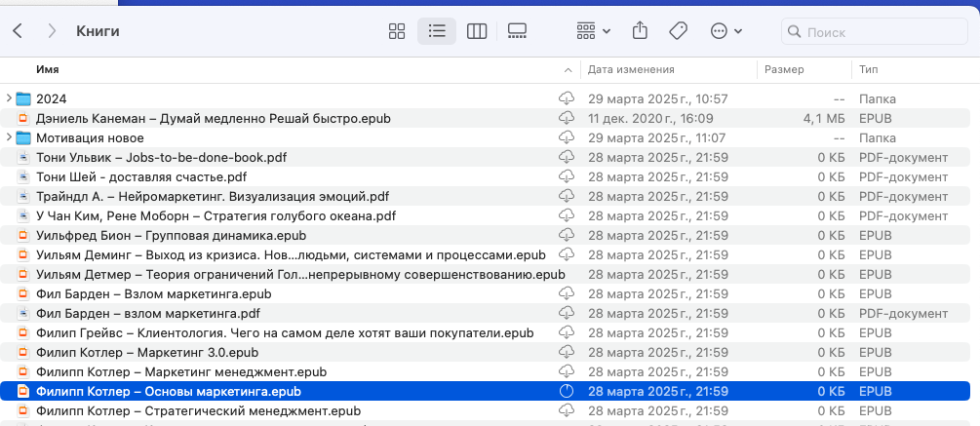Image resolution: width=980 pixels, height=426 pixels.
Task: Click the tag icon in toolbar
Action: (678, 31)
